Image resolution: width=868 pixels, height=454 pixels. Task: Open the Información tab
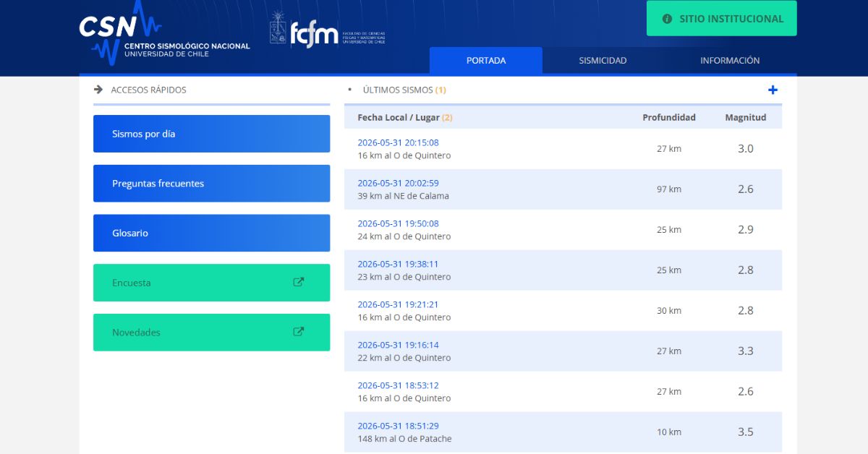(730, 61)
